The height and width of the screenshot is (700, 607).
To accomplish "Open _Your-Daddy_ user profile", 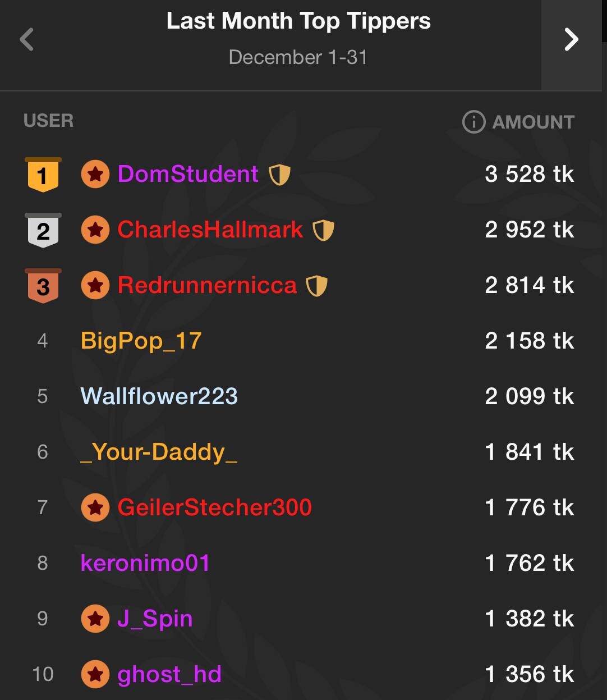I will [x=159, y=452].
